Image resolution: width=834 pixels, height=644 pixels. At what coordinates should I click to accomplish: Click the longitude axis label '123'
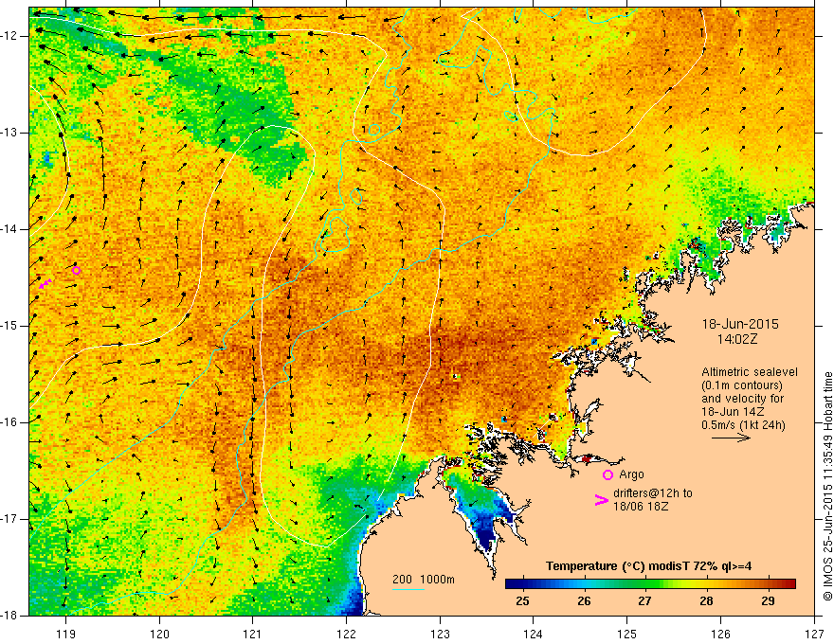[440, 634]
